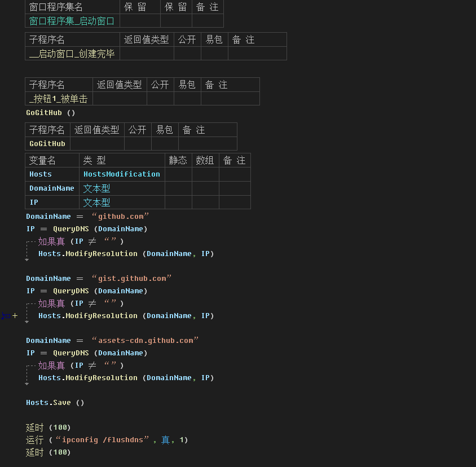Viewport: 476px width, 467px height.
Task: Click the plus marker in the left gutter
Action: [15, 316]
